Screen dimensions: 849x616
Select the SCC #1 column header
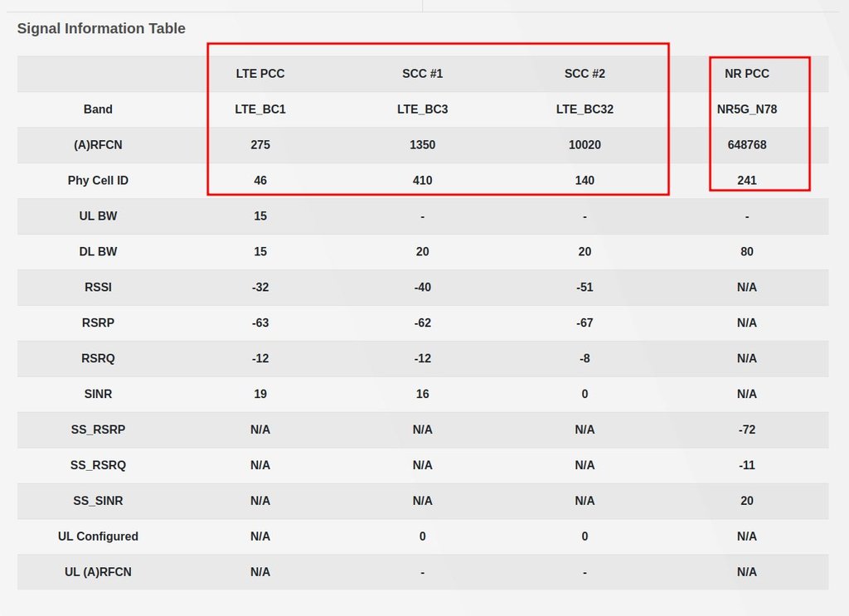pos(423,74)
